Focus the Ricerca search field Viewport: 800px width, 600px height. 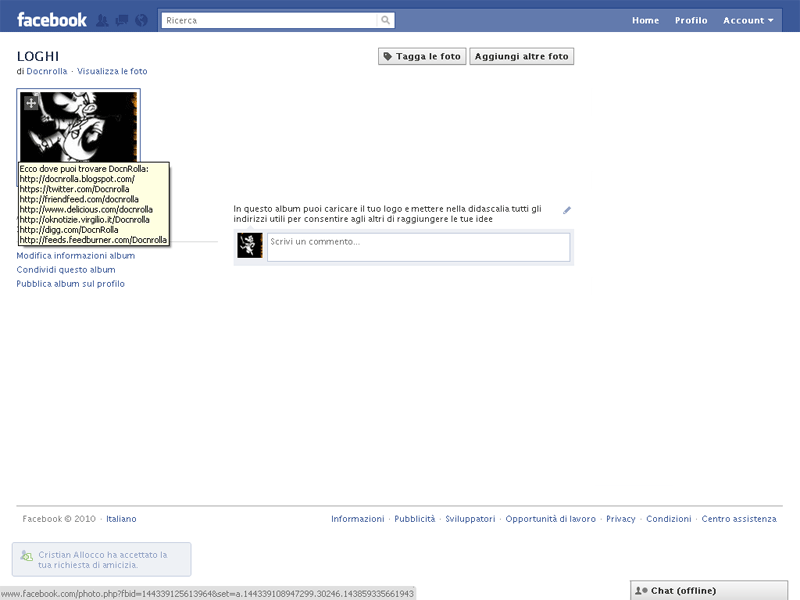tap(270, 20)
